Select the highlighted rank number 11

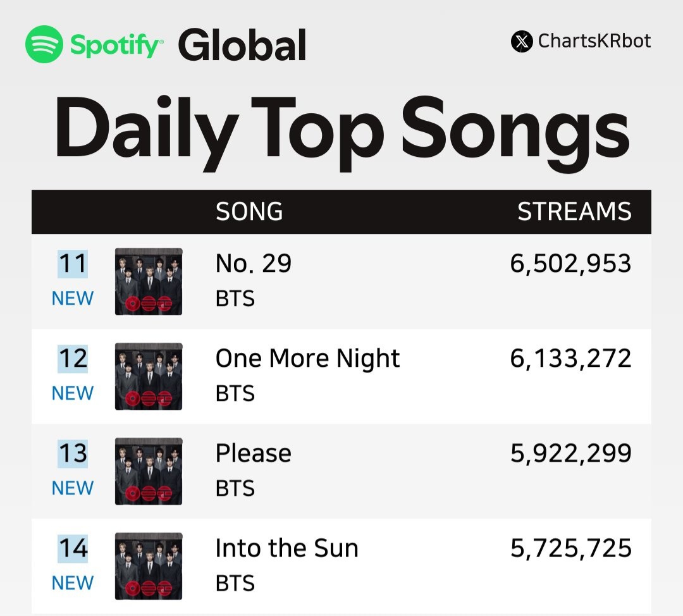point(72,264)
